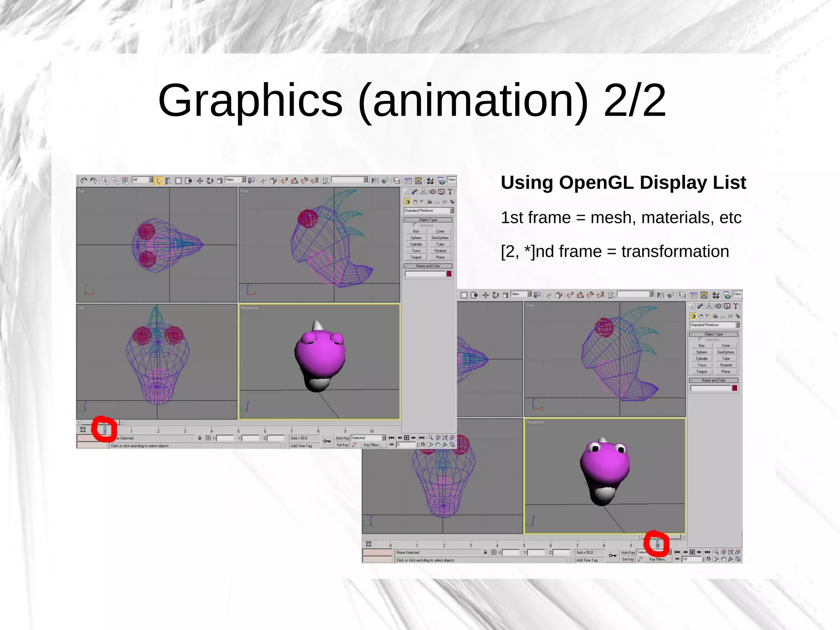Viewport: 840px width, 630px height.
Task: Open Layer Manager in upper-left window toolbar
Action: (x=397, y=181)
